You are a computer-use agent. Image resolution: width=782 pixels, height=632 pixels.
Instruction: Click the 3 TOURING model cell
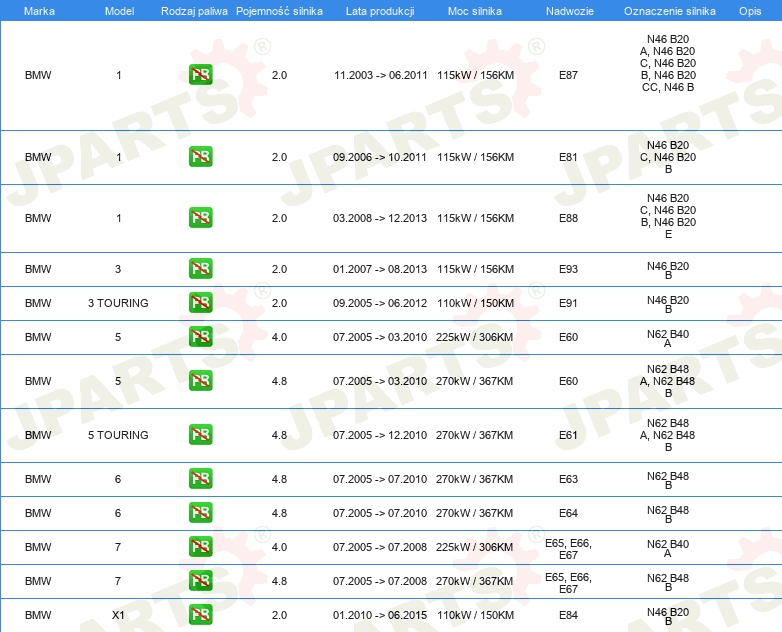118,303
